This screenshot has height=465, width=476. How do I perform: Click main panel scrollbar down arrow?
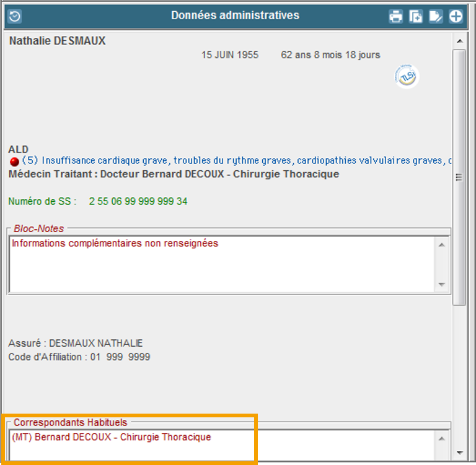point(459,453)
